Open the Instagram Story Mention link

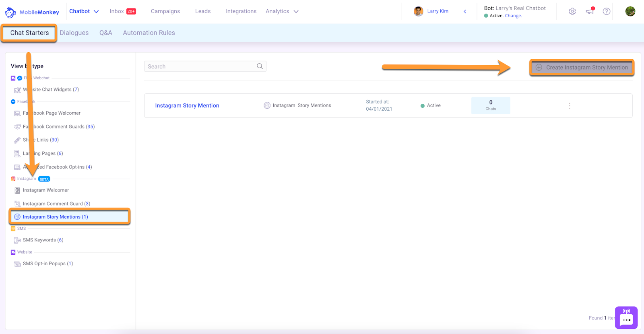[x=187, y=105]
